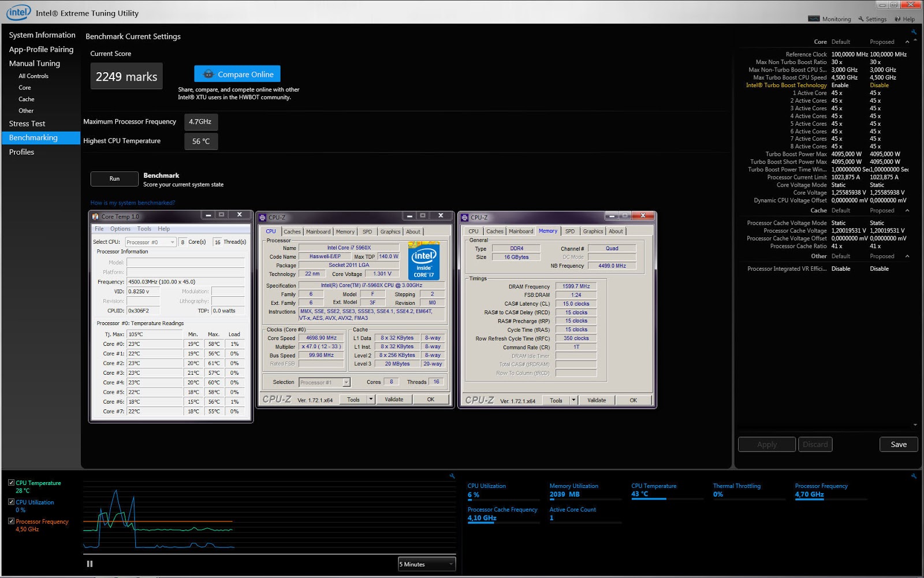This screenshot has height=578, width=924.
Task: Click Proposed Processor Cache Ratio 41 x
Action: click(875, 246)
